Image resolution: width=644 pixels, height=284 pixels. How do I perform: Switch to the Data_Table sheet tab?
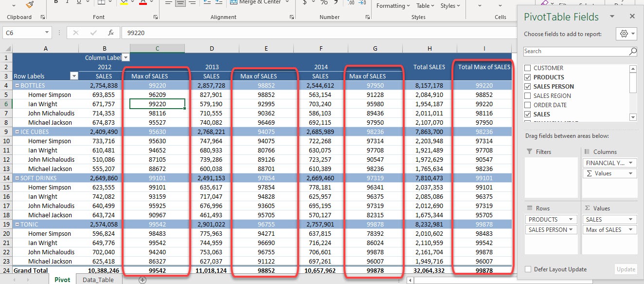coord(98,280)
